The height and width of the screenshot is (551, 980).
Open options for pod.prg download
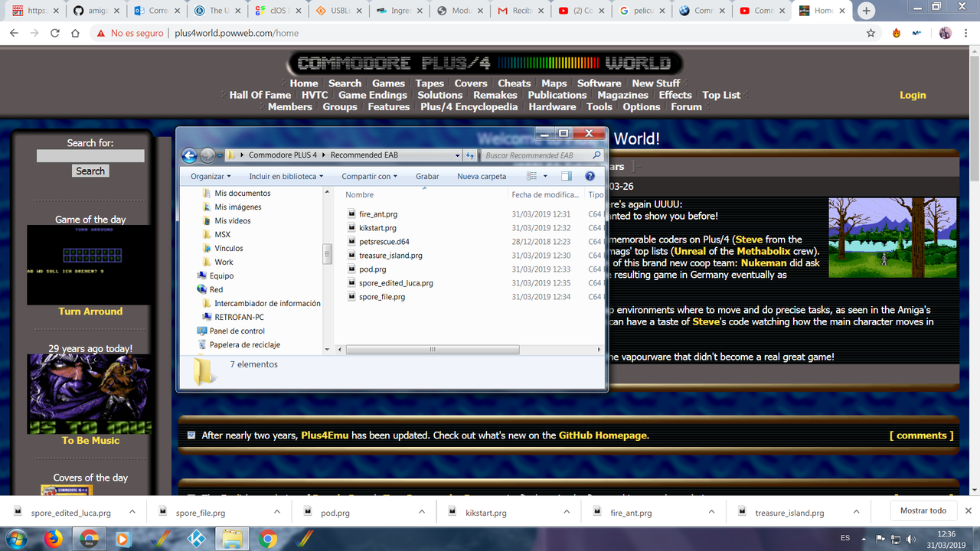(x=421, y=512)
